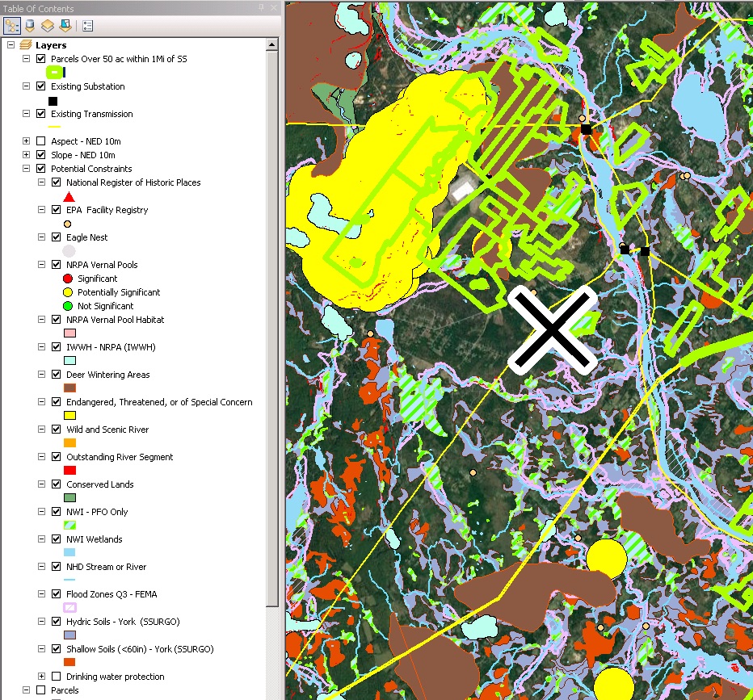Viewport: 753px width, 700px height.
Task: Select List By Drawing Order icon
Action: pos(11,26)
